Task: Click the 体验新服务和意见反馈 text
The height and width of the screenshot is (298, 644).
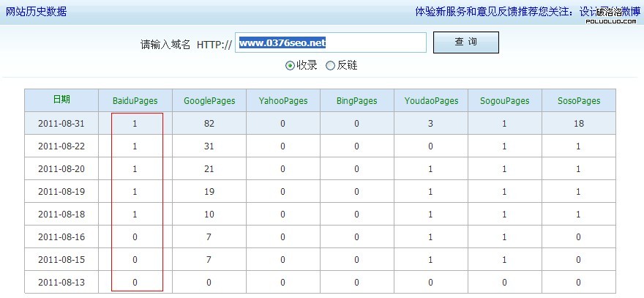Action: [x=462, y=12]
